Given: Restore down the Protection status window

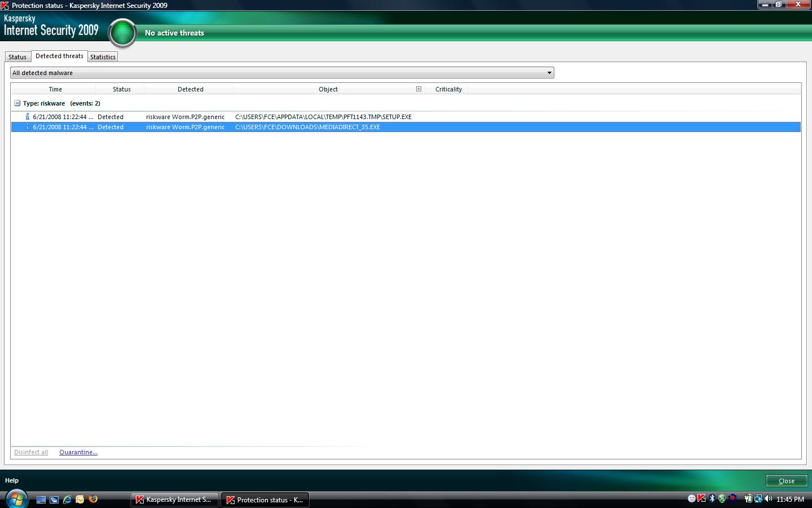Looking at the screenshot, I should (x=778, y=5).
